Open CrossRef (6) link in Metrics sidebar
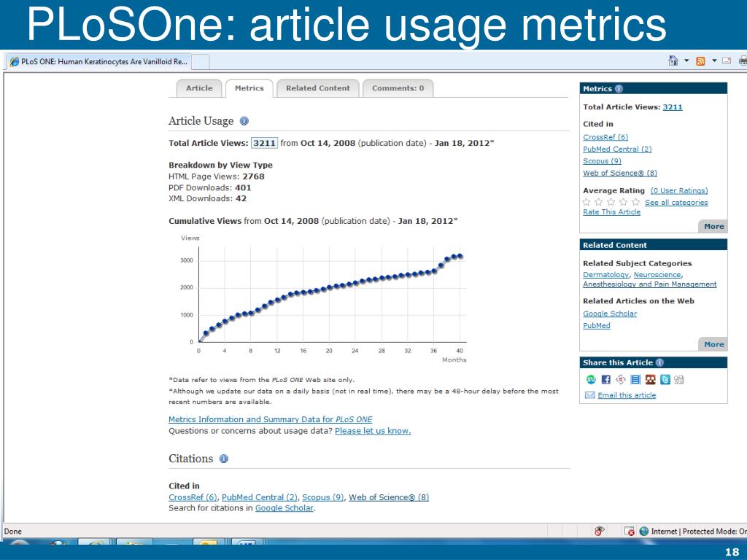 click(x=605, y=137)
